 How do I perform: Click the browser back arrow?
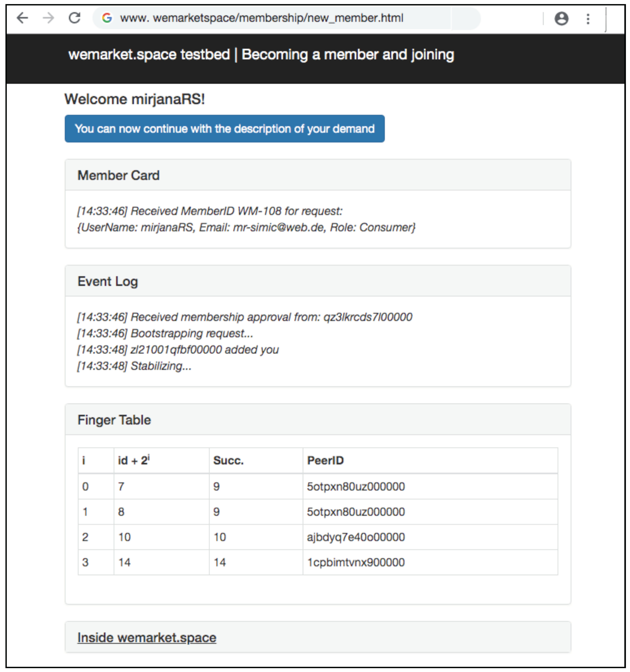point(22,18)
